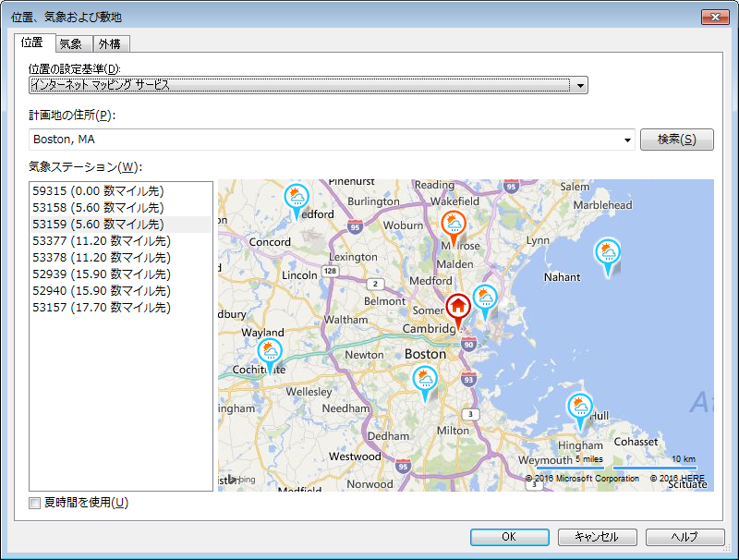Select weather station 53378 (11.20 数マイル先)
Viewport: 739px width, 560px height.
121,258
